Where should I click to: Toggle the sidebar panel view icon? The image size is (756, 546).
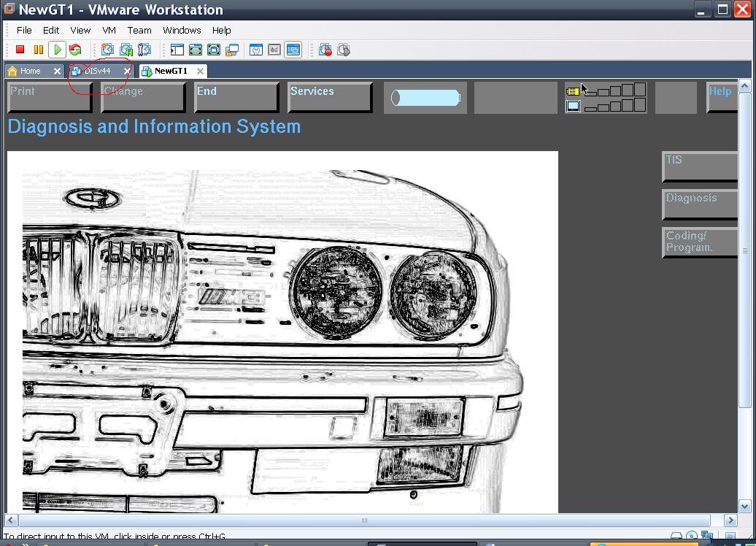177,49
